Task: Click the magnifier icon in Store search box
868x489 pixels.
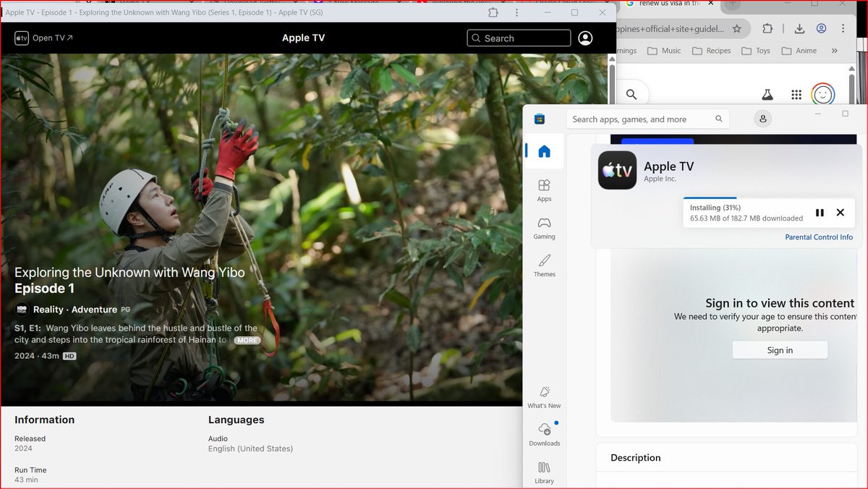Action: click(719, 119)
